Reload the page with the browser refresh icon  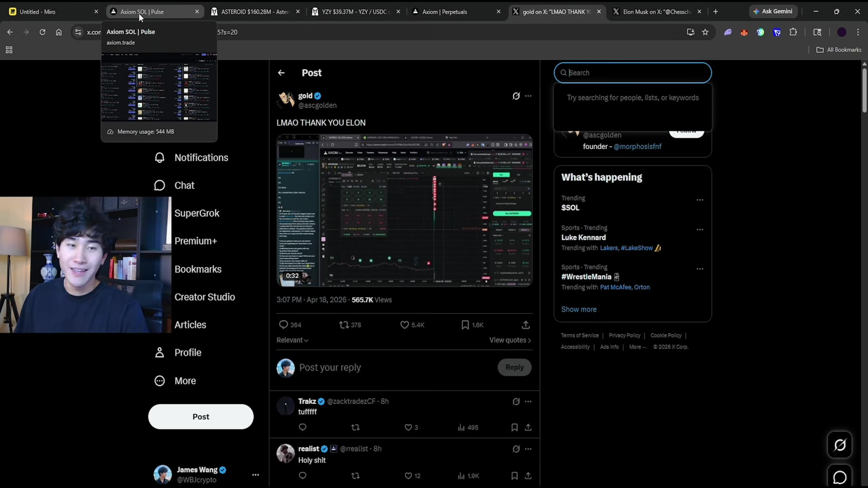point(42,32)
